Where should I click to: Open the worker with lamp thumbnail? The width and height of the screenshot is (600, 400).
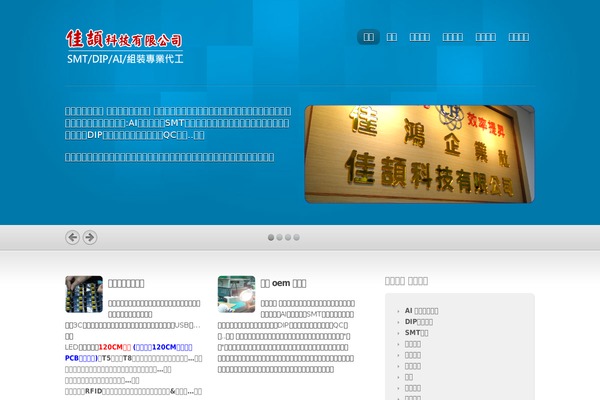point(236,294)
